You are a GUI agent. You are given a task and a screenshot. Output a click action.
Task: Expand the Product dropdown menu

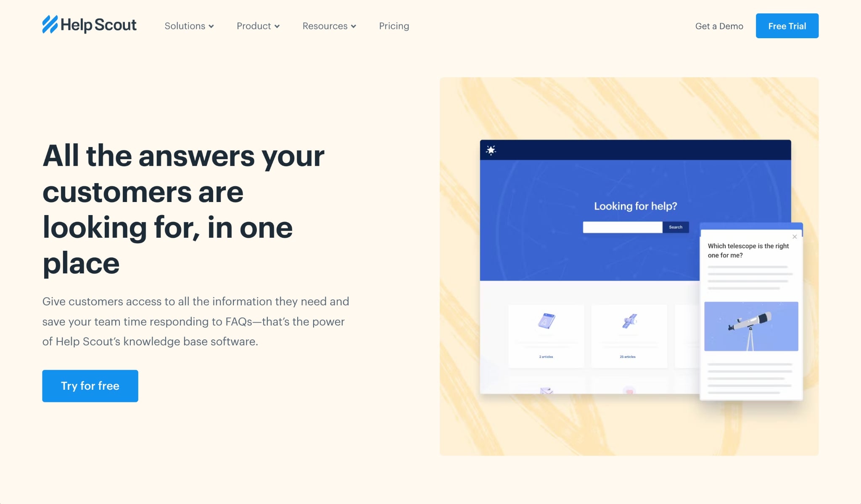(259, 25)
